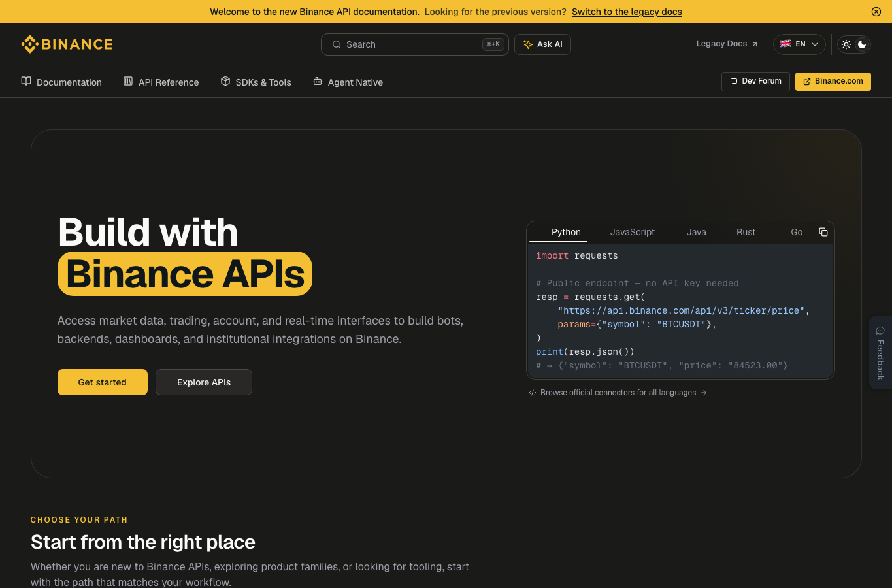The image size is (892, 588).
Task: Click the Feedback speech bubble icon
Action: pyautogui.click(x=880, y=331)
